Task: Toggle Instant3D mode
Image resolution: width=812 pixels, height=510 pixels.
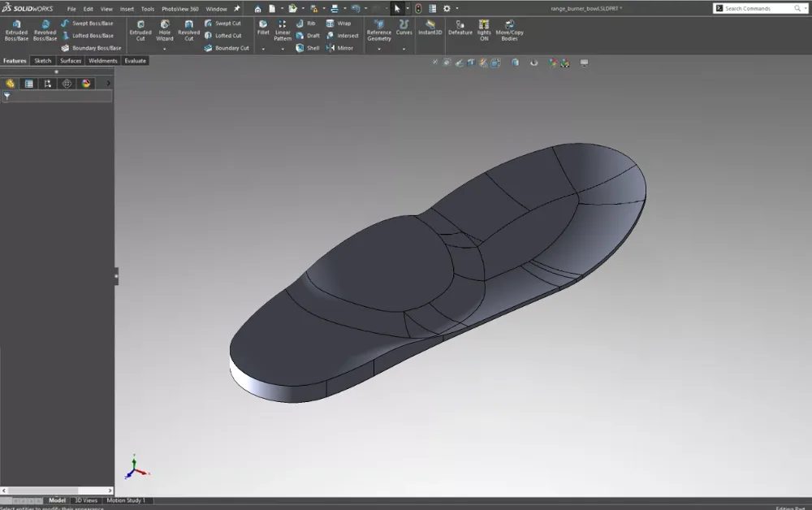Action: coord(430,28)
